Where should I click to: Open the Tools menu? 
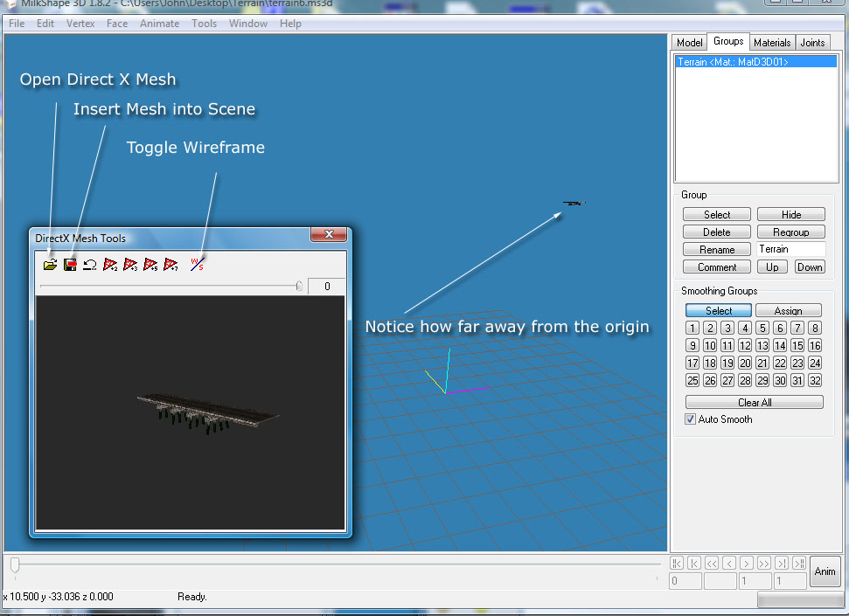click(204, 24)
